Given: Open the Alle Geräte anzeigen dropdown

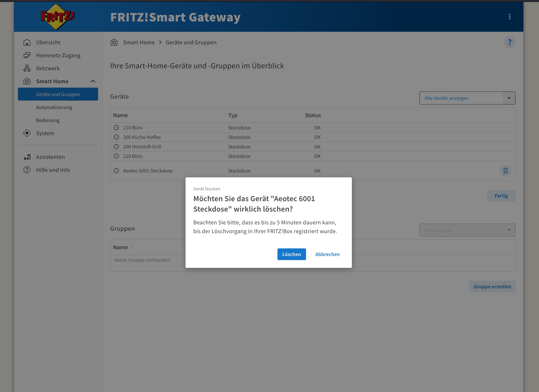Looking at the screenshot, I should click(x=467, y=98).
